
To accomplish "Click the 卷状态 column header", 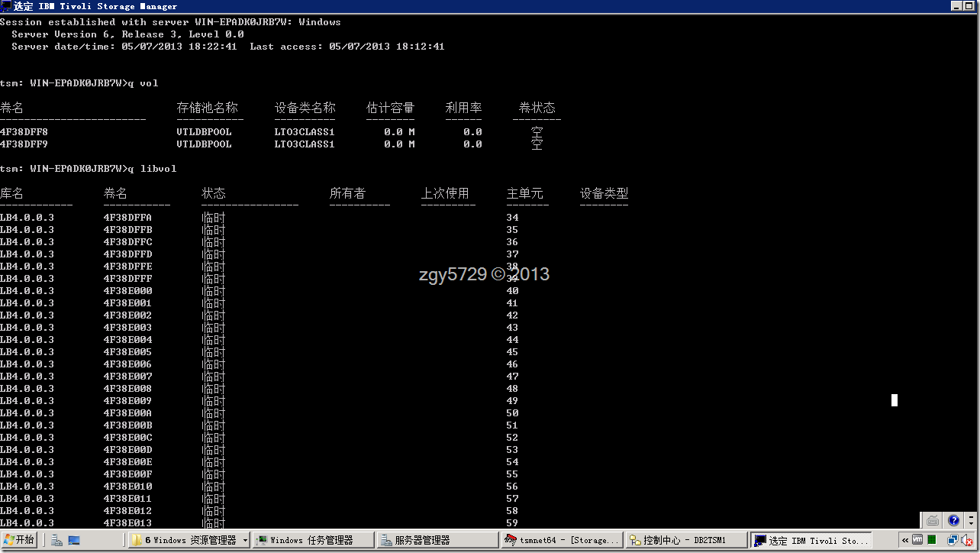I will (537, 108).
